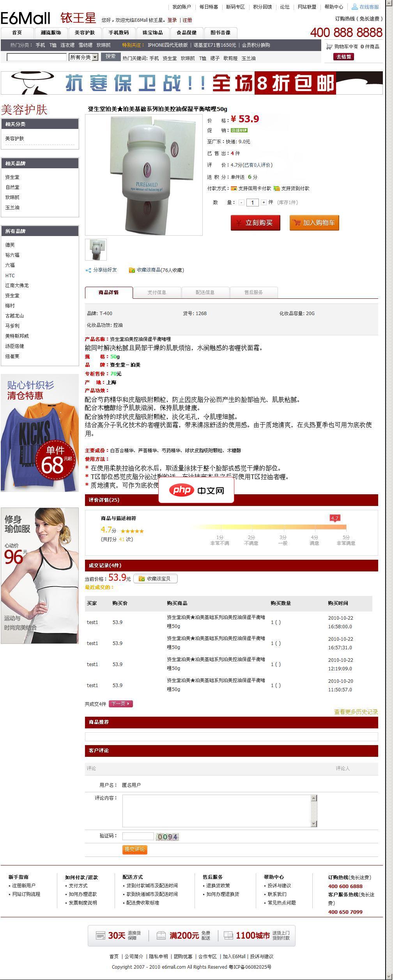Click the 退换货政策 footer link

tap(218, 885)
